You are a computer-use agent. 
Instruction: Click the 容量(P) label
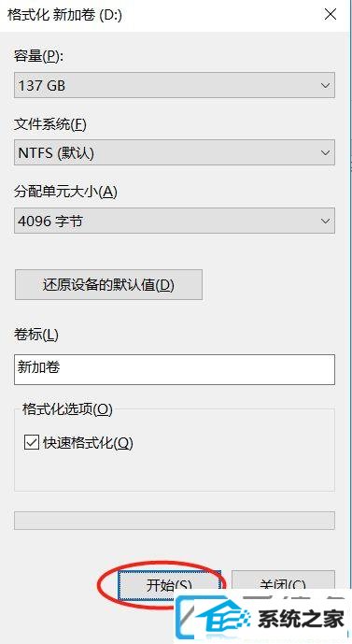click(x=38, y=56)
